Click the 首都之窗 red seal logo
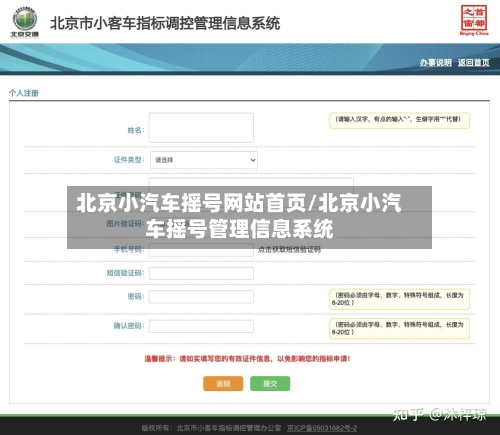This screenshot has height=435, width=500. 474,20
